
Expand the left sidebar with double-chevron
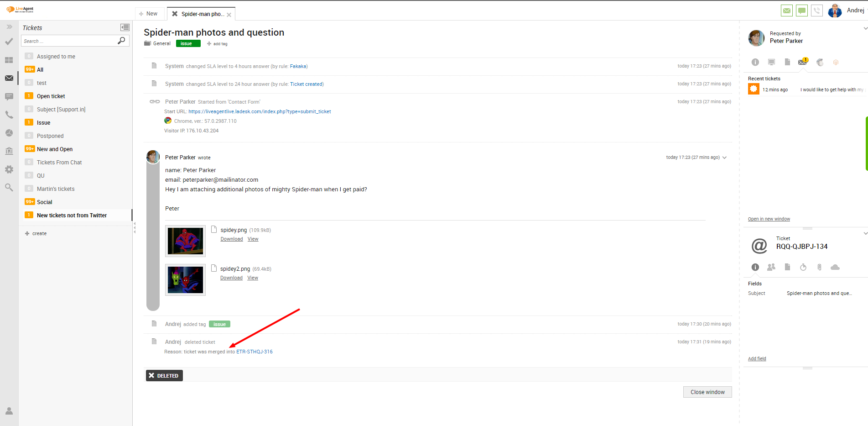pos(9,27)
